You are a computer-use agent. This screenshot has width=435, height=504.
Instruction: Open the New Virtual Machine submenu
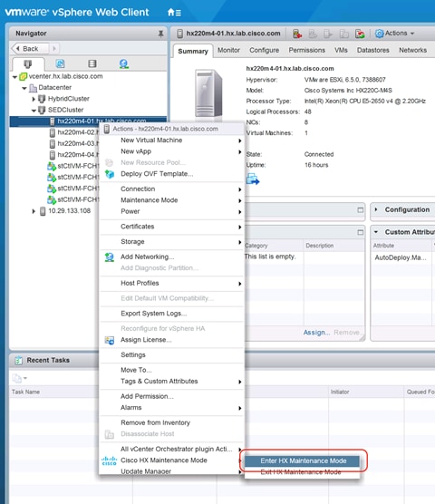(x=172, y=141)
